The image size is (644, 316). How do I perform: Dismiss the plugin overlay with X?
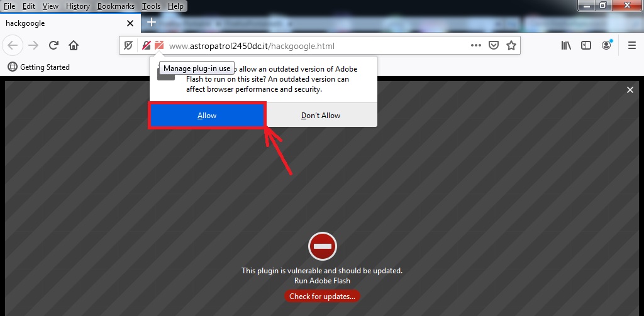click(x=630, y=90)
